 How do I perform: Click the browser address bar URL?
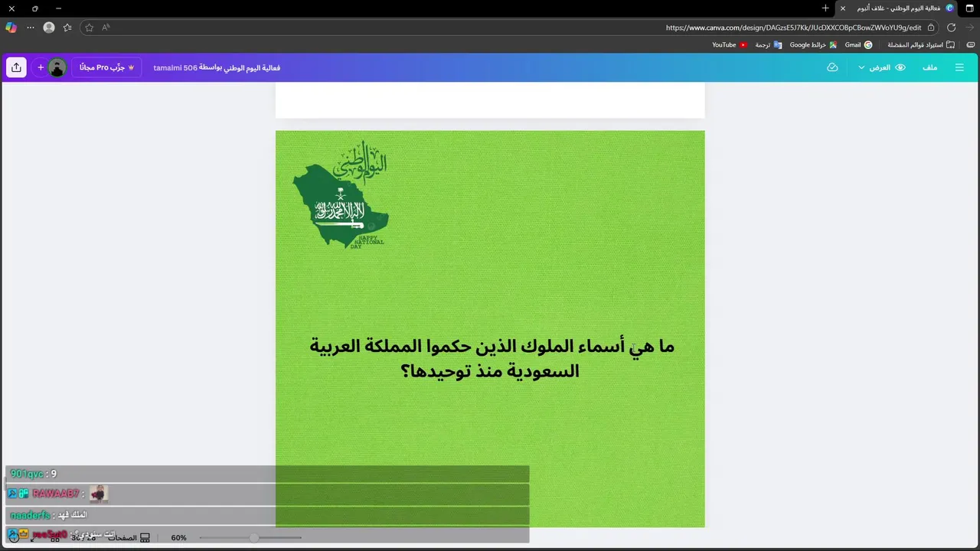click(x=793, y=28)
